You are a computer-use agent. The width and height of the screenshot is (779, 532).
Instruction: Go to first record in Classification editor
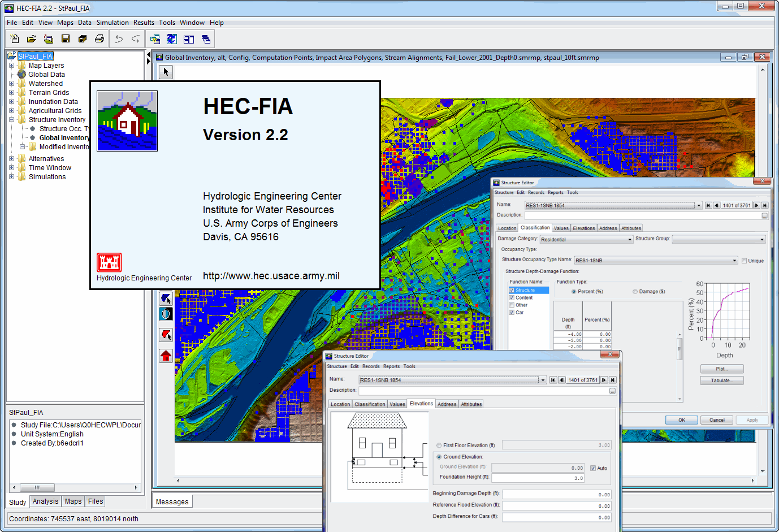pyautogui.click(x=708, y=205)
